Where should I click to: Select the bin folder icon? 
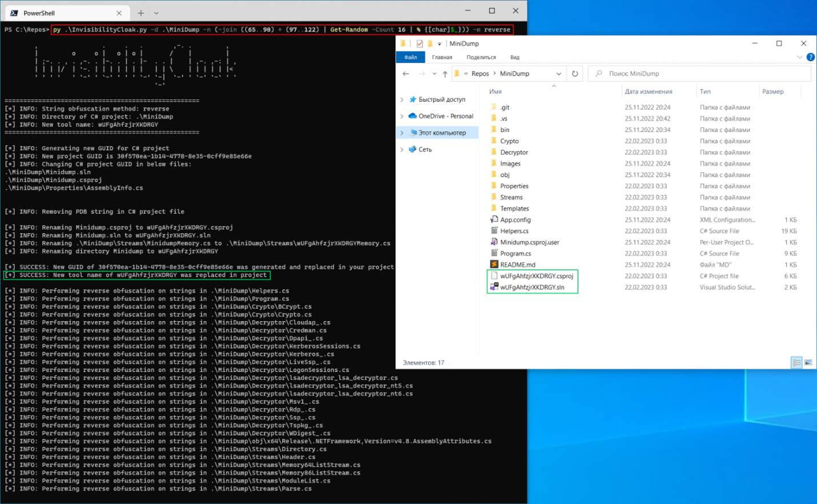coord(494,130)
